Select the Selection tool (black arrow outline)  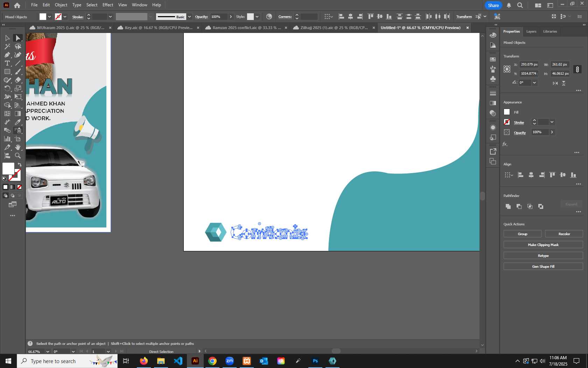click(x=7, y=38)
